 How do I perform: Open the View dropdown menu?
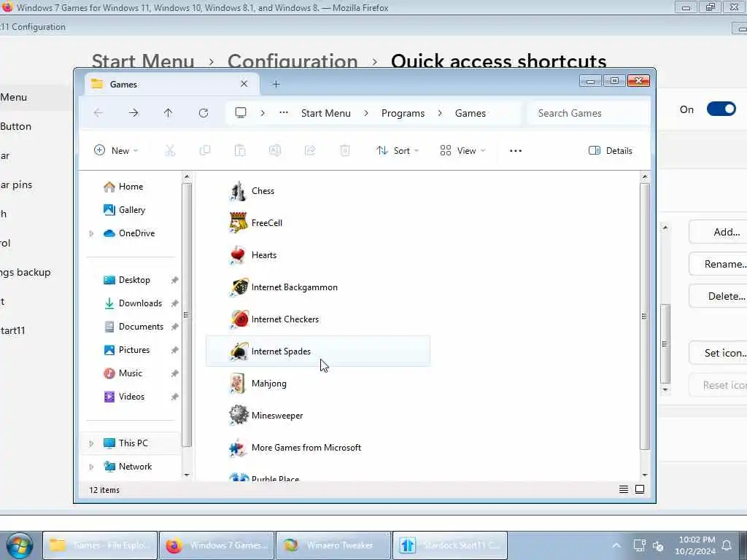coord(462,150)
